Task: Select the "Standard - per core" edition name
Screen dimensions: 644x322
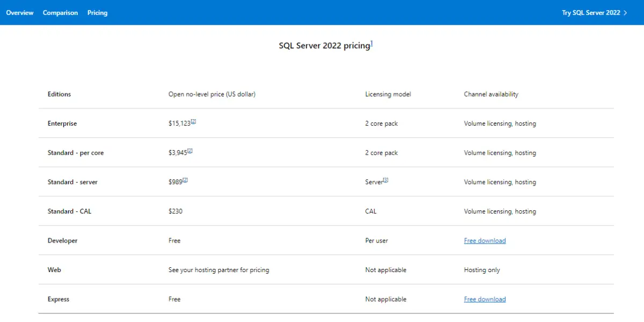Action: 76,153
